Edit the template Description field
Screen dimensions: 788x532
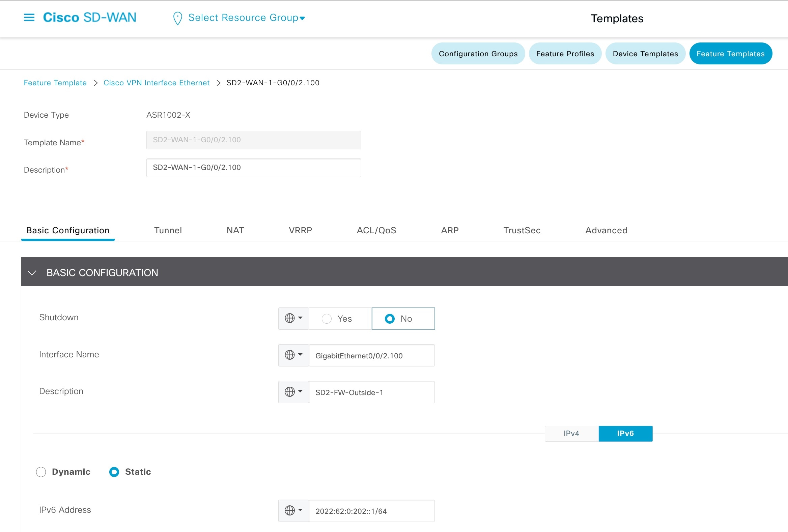[254, 168]
